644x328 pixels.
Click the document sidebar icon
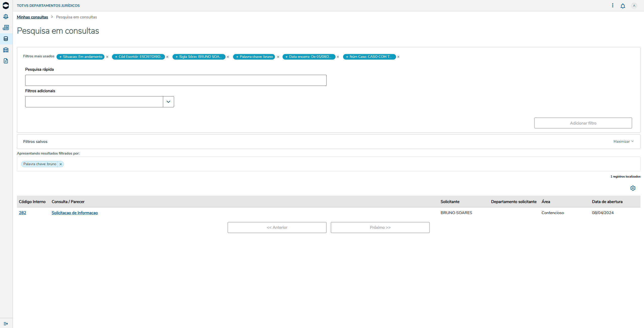[6, 61]
